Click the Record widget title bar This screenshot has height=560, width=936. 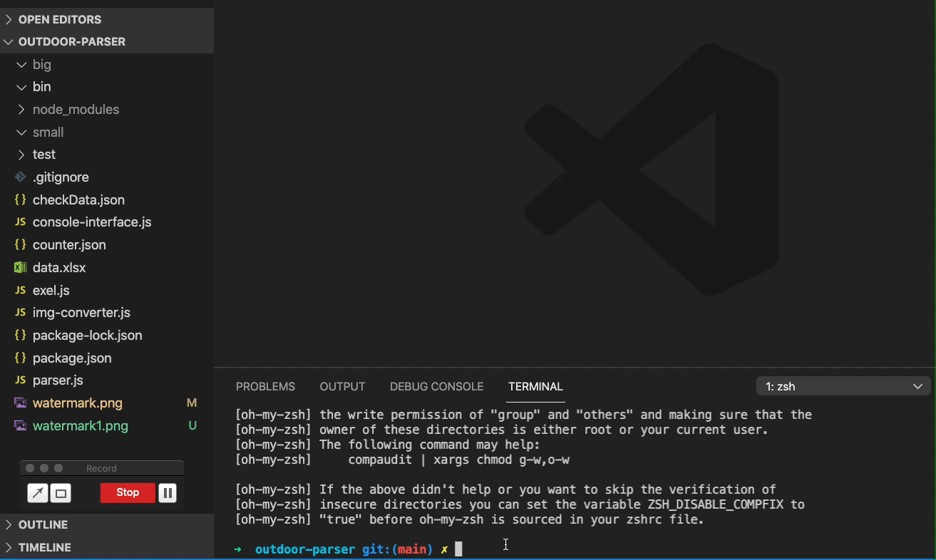tap(102, 468)
